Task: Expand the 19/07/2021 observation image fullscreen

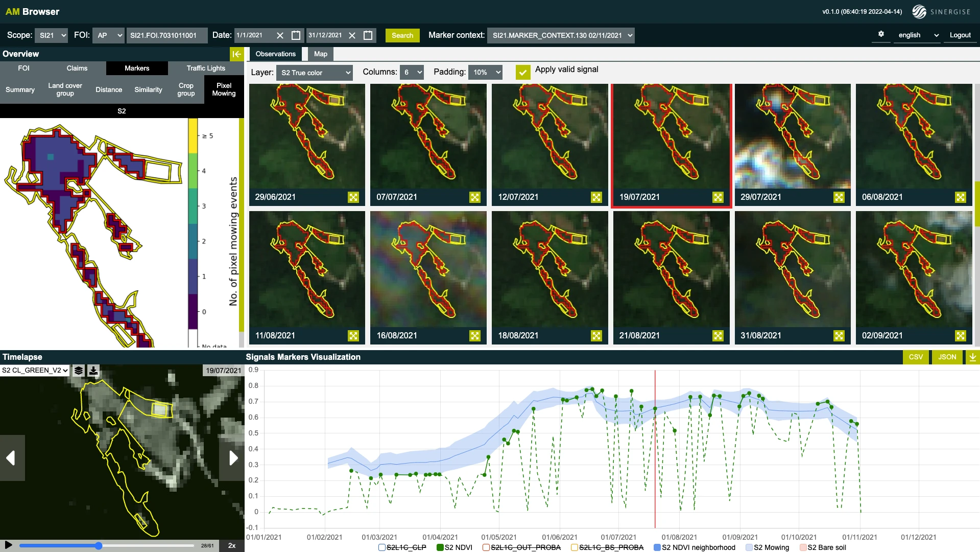Action: [x=718, y=197]
